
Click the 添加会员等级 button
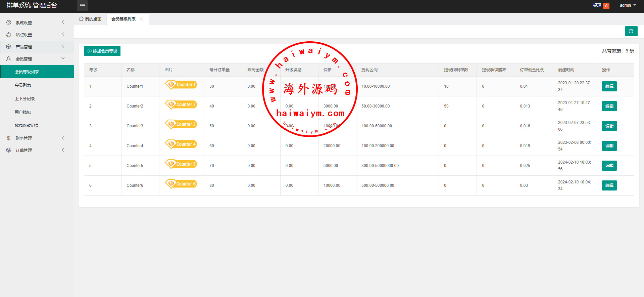(x=102, y=51)
